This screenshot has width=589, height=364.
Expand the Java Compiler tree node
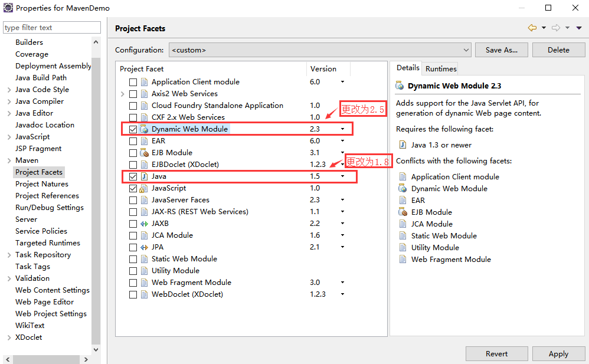(x=9, y=101)
